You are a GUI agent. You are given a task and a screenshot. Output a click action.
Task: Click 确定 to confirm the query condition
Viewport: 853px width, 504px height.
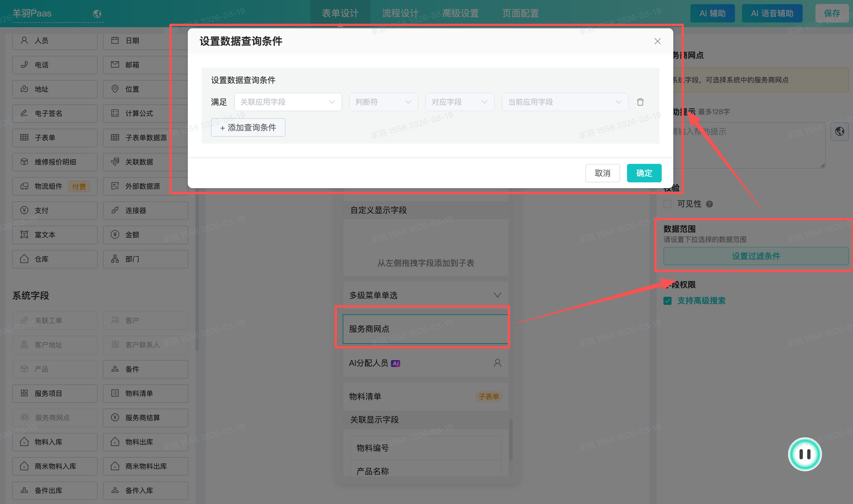coord(644,173)
